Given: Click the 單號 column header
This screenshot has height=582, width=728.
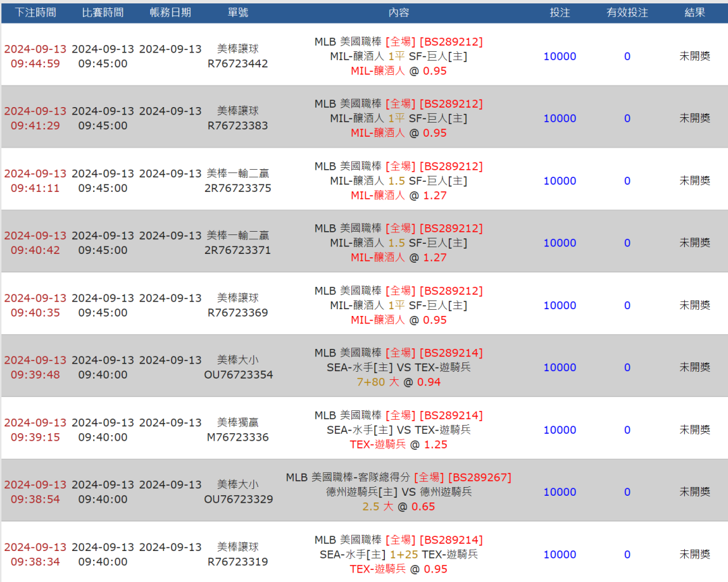Looking at the screenshot, I should pos(238,13).
